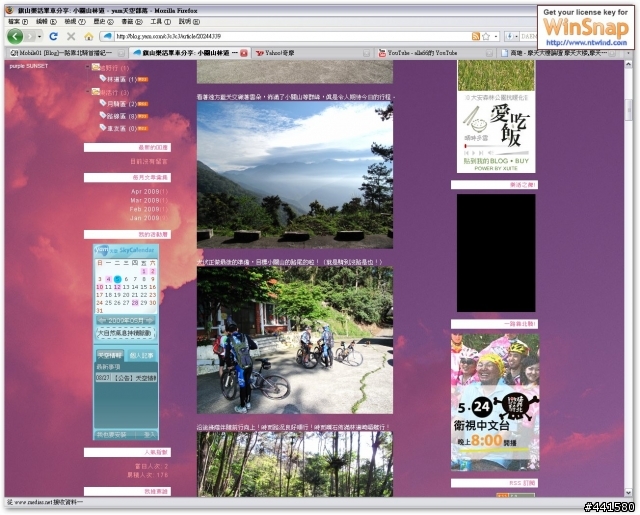Close the active tab with the red X
640x515 pixels.
coord(244,53)
